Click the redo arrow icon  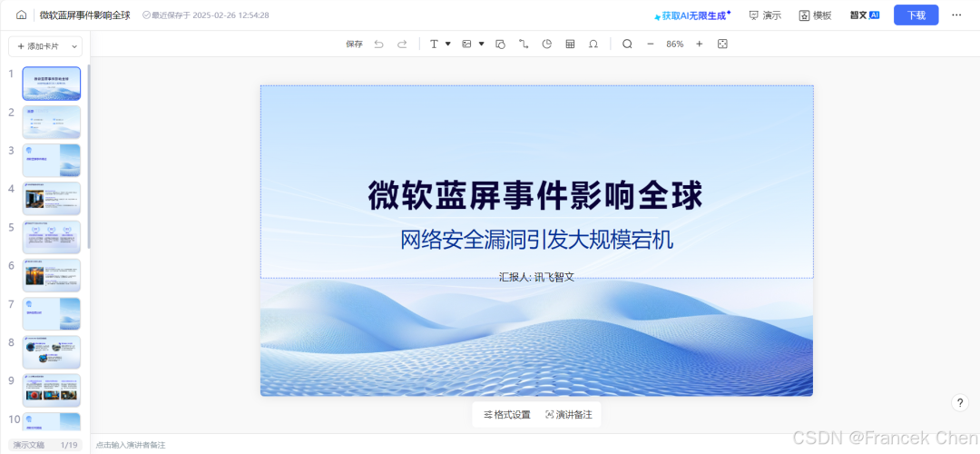pos(403,44)
